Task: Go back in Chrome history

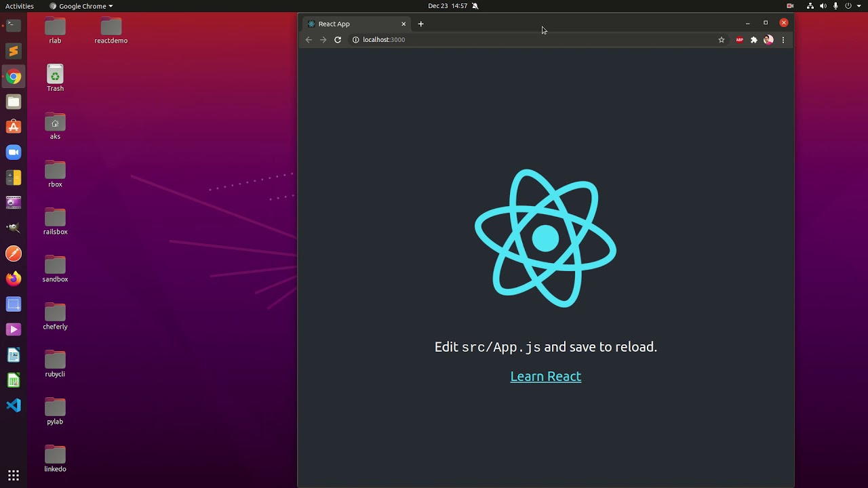Action: (x=309, y=40)
